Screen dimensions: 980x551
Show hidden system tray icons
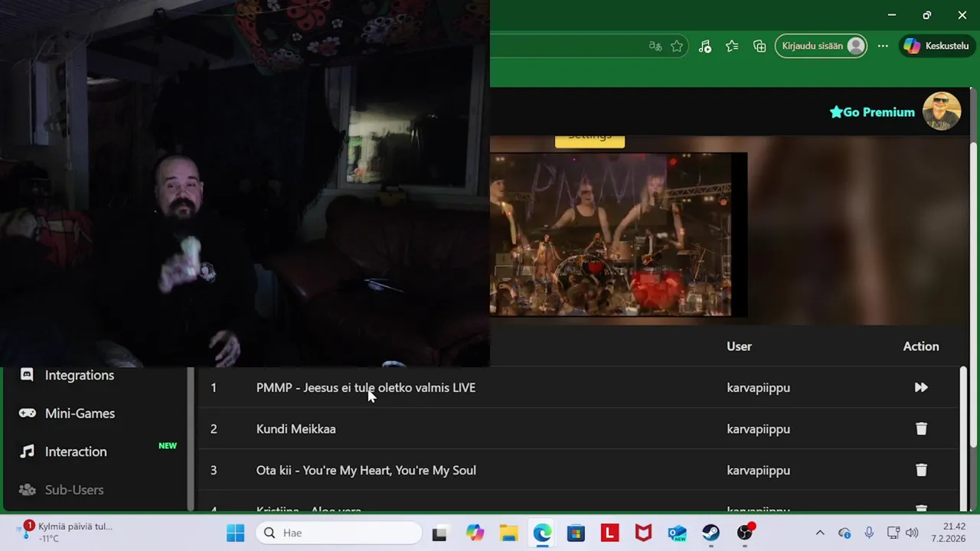coord(820,533)
